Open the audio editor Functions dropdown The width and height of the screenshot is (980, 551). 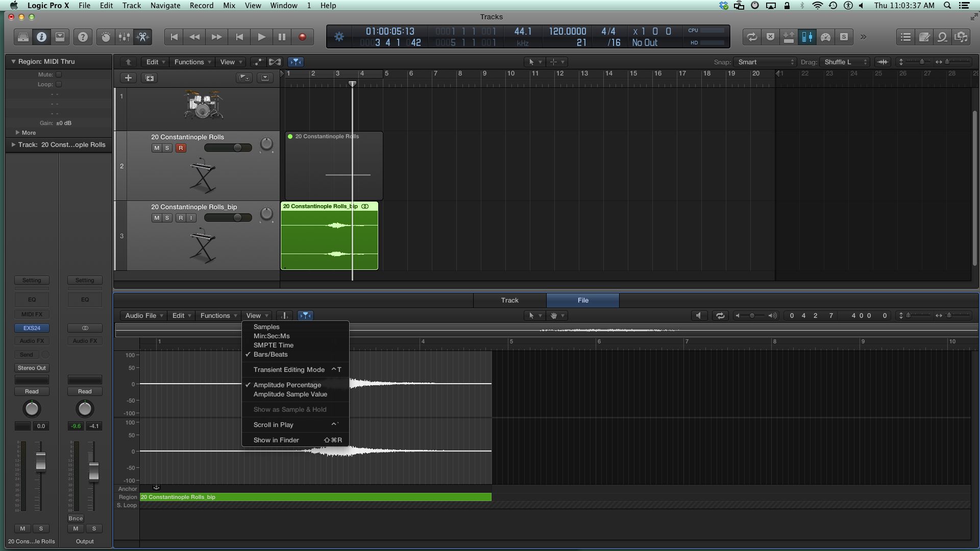pyautogui.click(x=218, y=315)
